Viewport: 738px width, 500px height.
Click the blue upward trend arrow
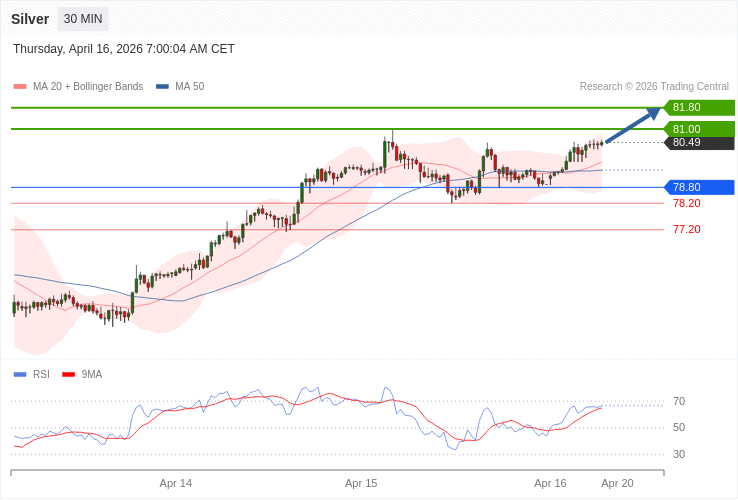coord(633,126)
